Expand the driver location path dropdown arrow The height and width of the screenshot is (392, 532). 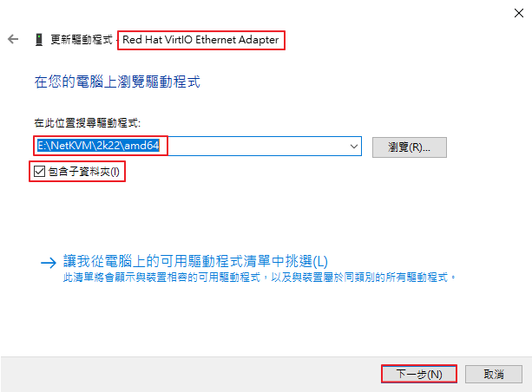(354, 147)
